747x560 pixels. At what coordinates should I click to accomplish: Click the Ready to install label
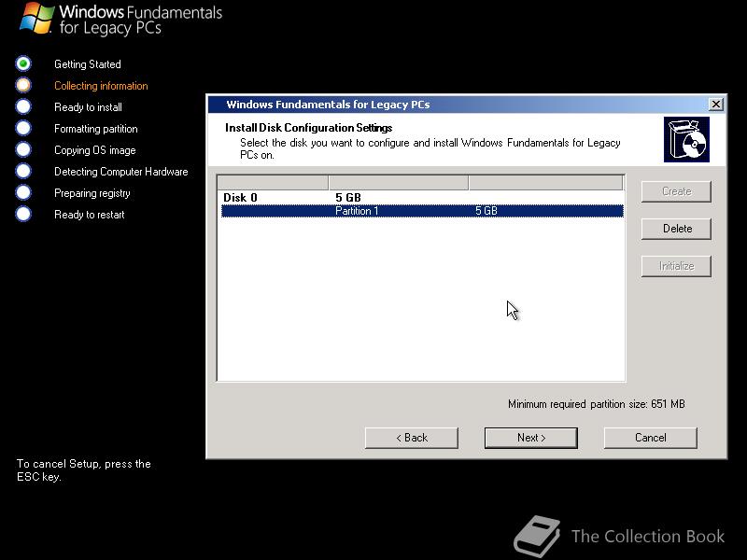[x=88, y=107]
